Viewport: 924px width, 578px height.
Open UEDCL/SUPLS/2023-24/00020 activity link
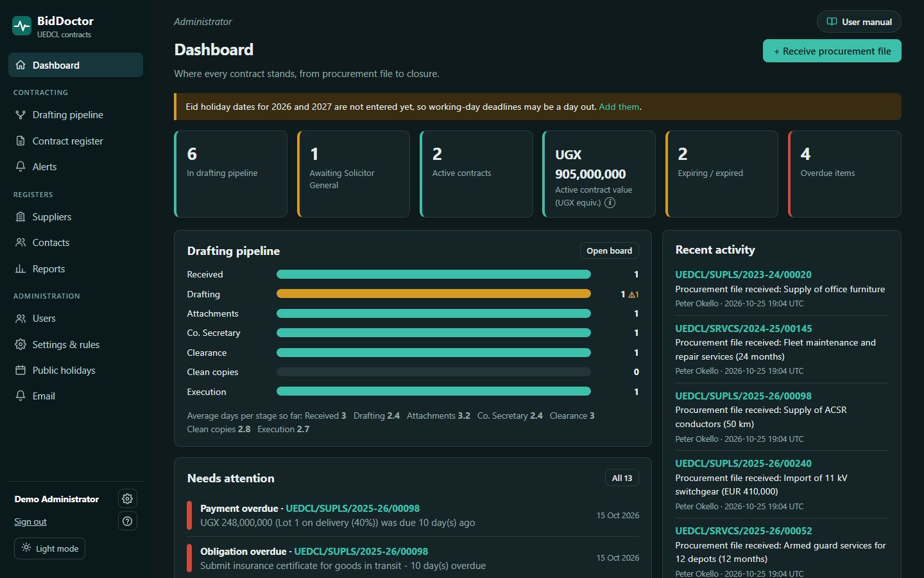743,274
